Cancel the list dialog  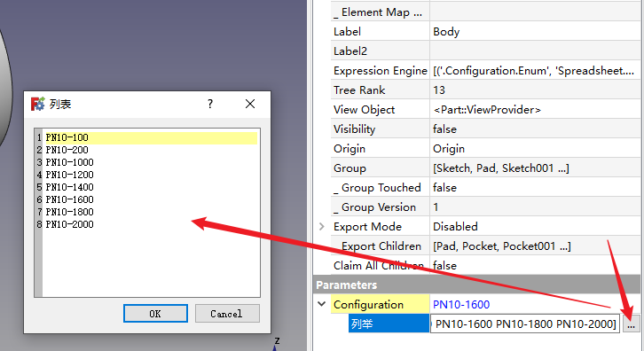[x=227, y=314]
